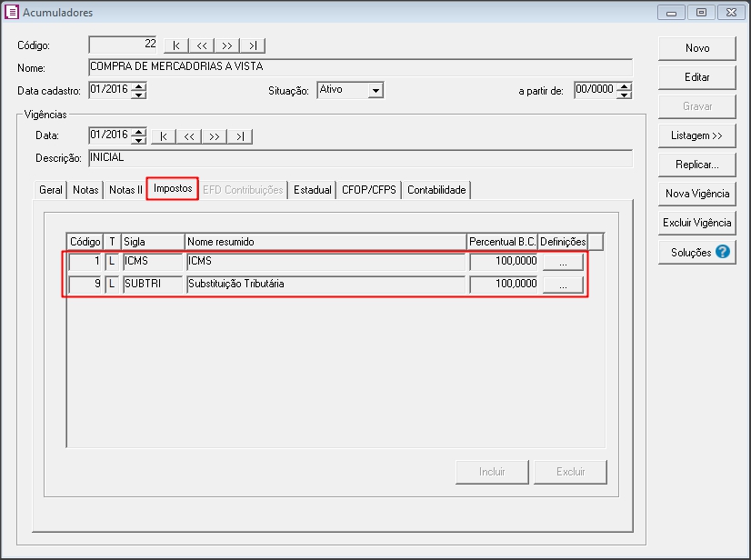The image size is (751, 560).
Task: Expand the Situação dropdown
Action: tap(375, 90)
